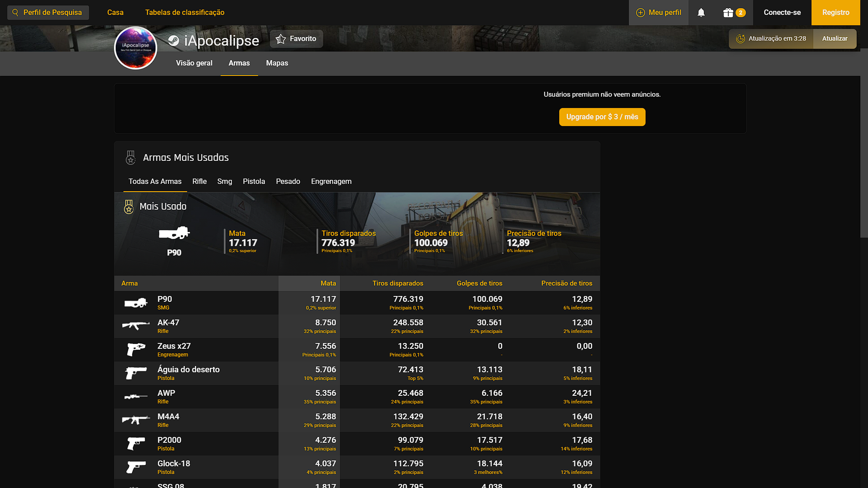Image resolution: width=868 pixels, height=488 pixels.
Task: Click the Zeus x27 weapon icon
Action: [136, 349]
